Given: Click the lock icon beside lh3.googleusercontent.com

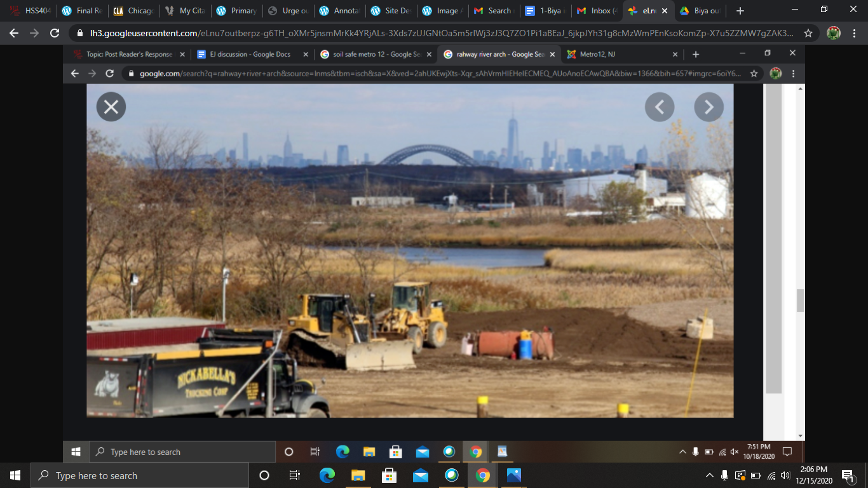Looking at the screenshot, I should (x=79, y=33).
